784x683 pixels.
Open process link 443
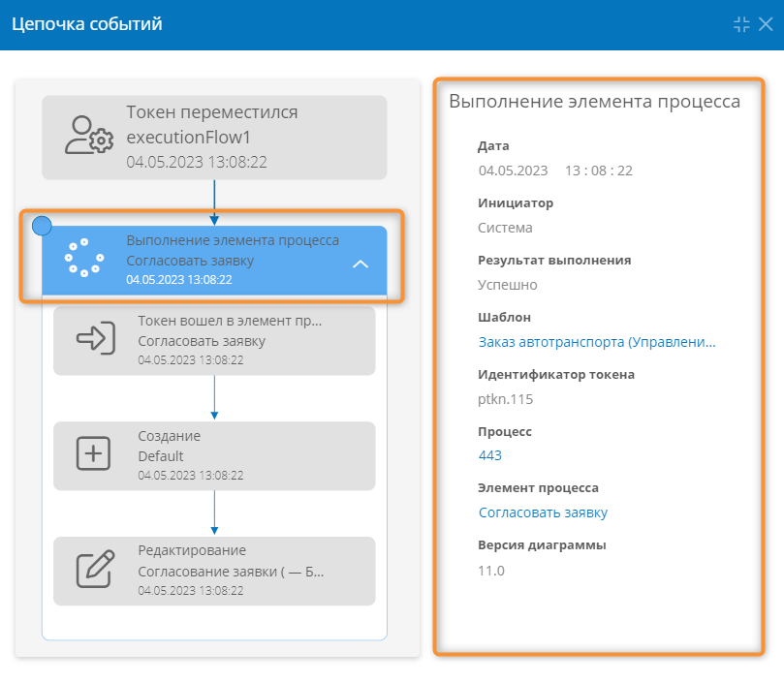(490, 455)
